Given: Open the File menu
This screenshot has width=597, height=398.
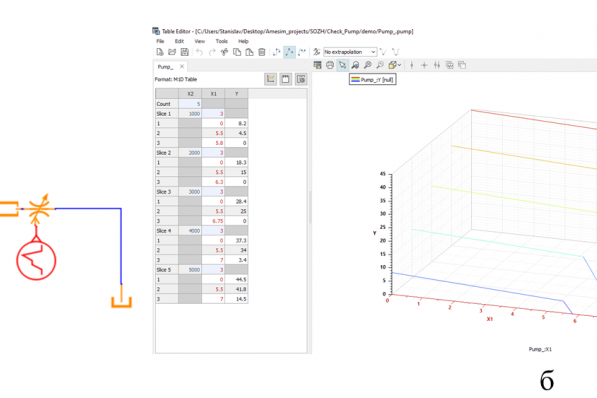Looking at the screenshot, I should coord(160,41).
